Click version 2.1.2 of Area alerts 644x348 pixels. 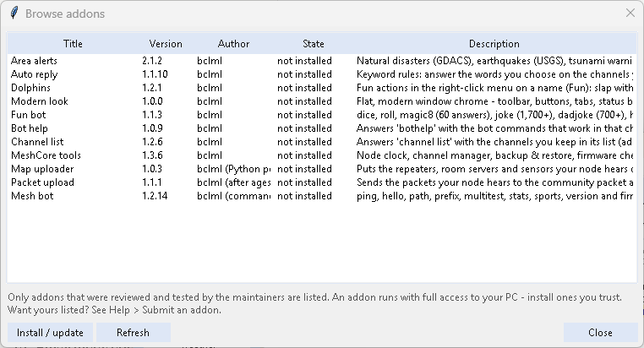[x=152, y=61]
